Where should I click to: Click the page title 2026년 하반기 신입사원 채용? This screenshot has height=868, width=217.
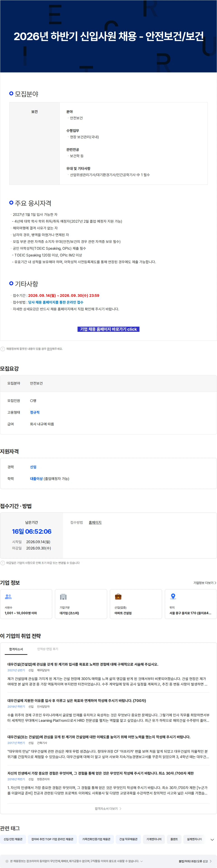[x=108, y=36]
